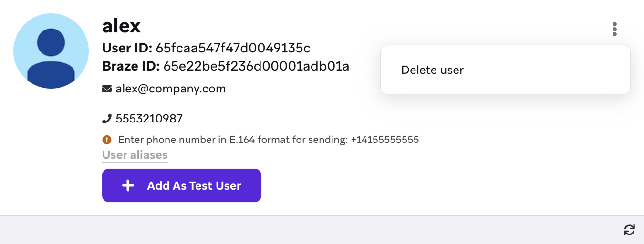Click the example number +14155555555
Viewport: 644px width, 244px height.
(384, 140)
